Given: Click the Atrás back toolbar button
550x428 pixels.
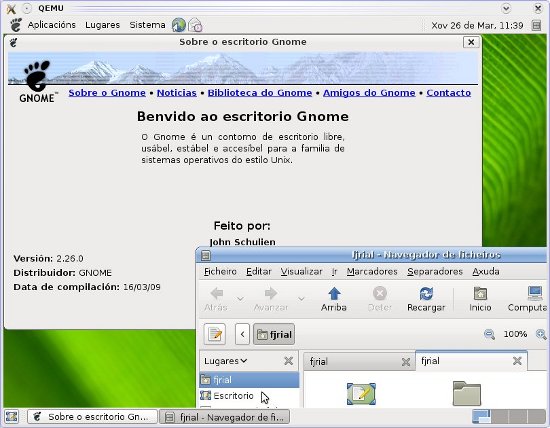Looking at the screenshot, I should click(216, 299).
